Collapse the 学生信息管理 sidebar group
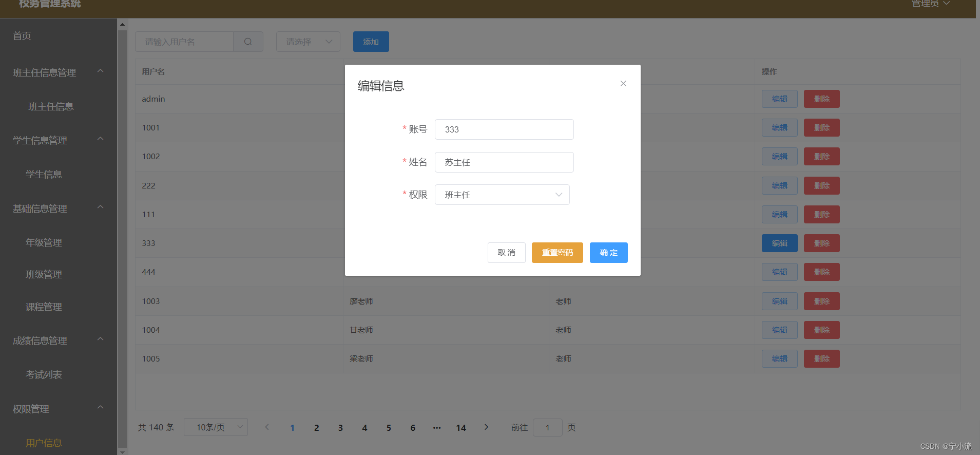 tap(101, 139)
